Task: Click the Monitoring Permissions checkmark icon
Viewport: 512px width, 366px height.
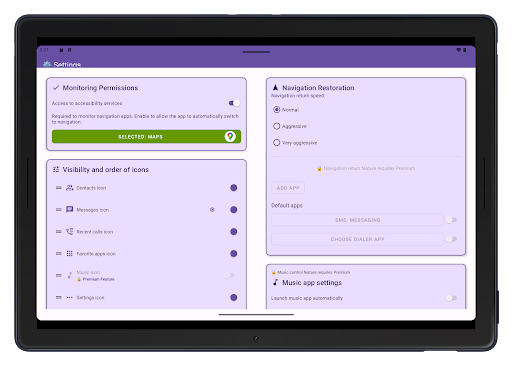Action: click(x=56, y=88)
